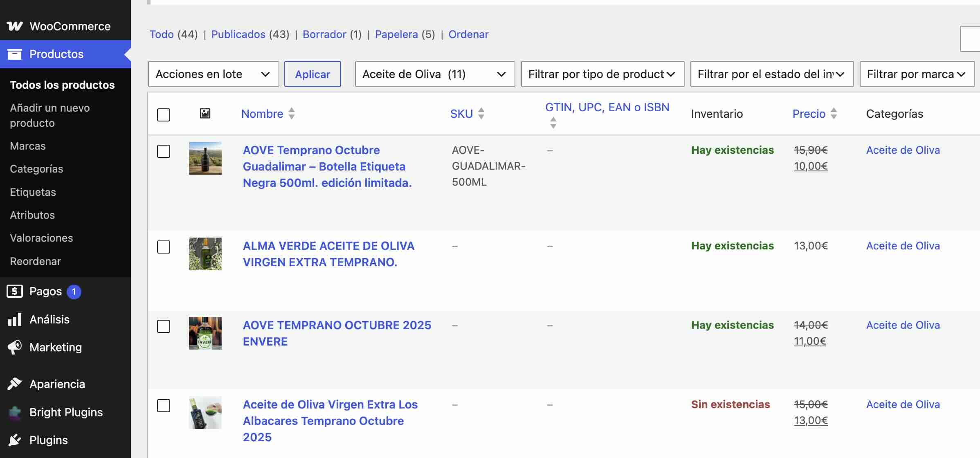
Task: Open the Aceite de Oliva category filter
Action: [435, 74]
